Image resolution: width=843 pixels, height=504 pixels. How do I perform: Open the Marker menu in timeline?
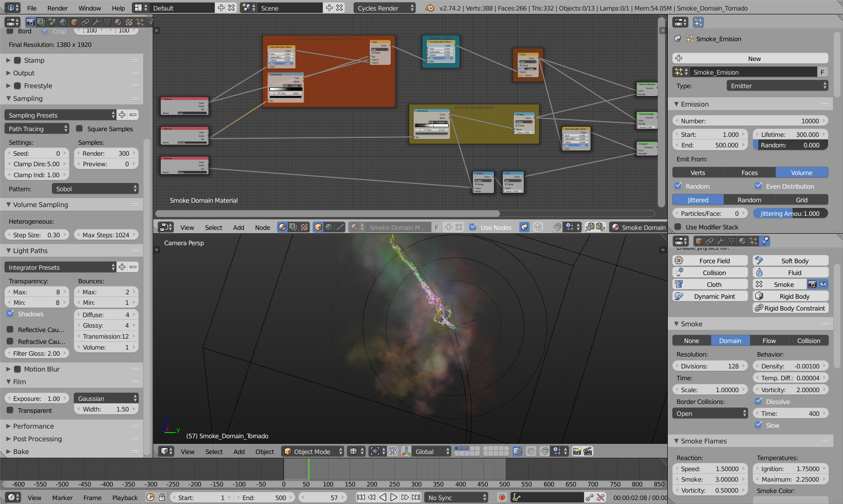pos(62,497)
